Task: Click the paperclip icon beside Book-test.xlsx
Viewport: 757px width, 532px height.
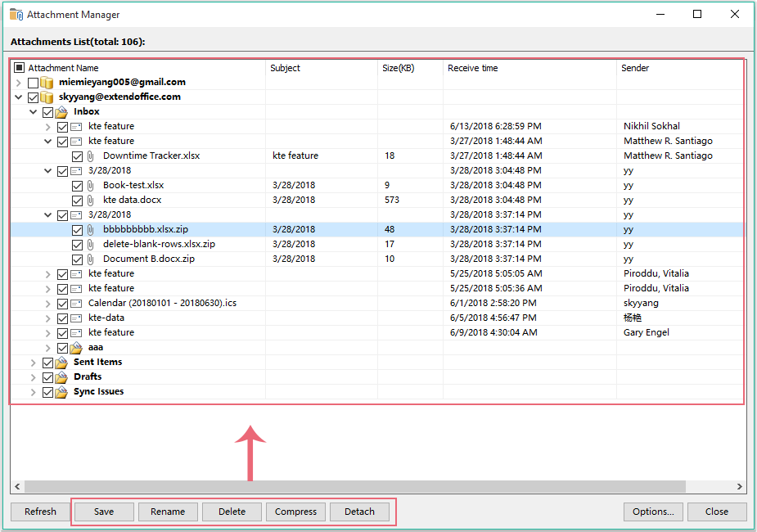Action: [x=91, y=186]
